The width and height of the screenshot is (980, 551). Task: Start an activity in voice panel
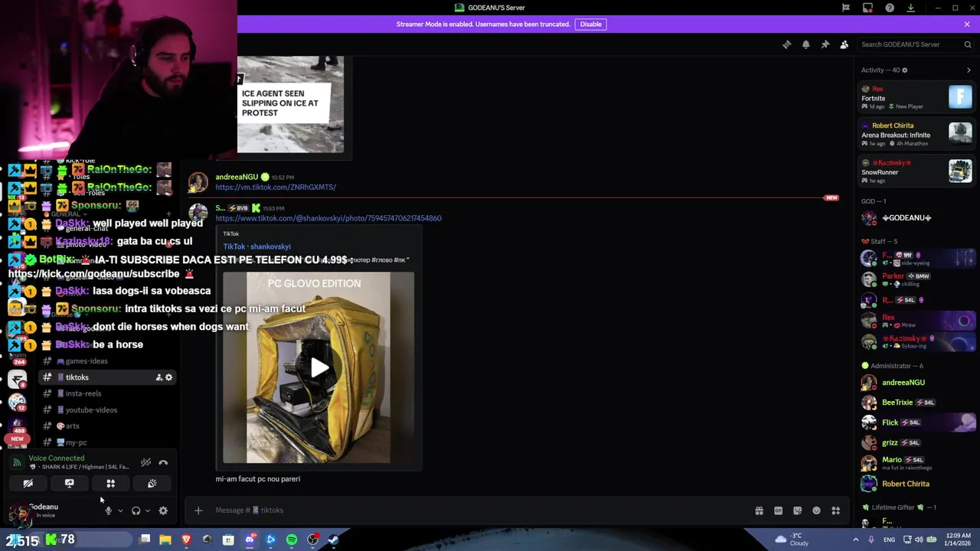click(x=110, y=484)
